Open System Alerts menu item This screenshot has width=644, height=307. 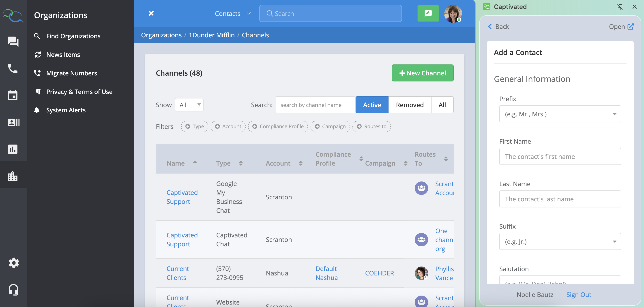pos(66,110)
